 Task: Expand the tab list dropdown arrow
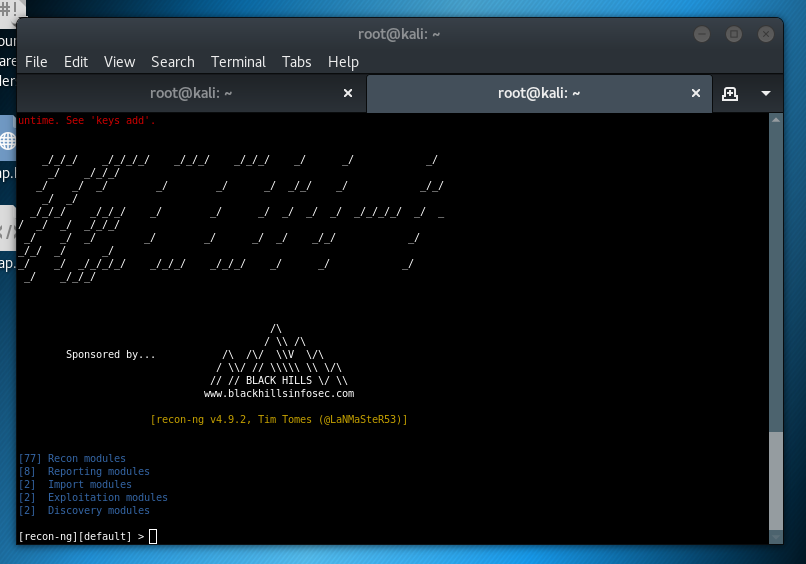[x=766, y=93]
